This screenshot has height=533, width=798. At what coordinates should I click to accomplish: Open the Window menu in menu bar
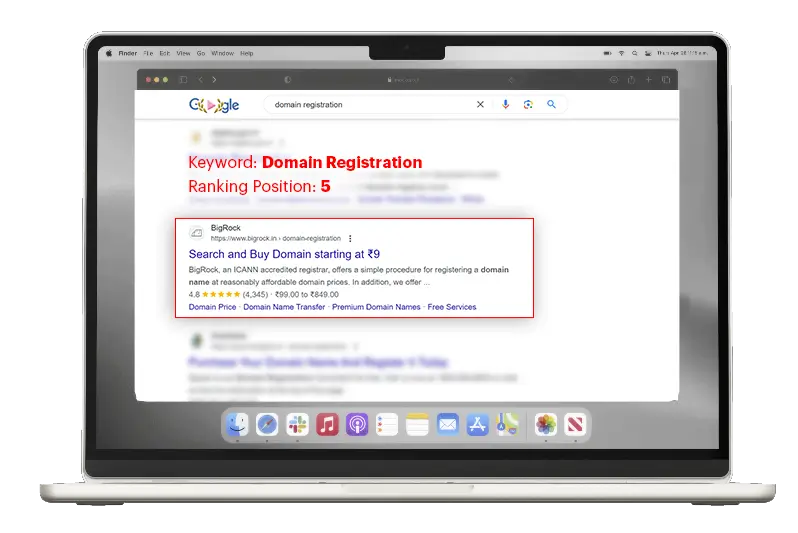pos(222,53)
